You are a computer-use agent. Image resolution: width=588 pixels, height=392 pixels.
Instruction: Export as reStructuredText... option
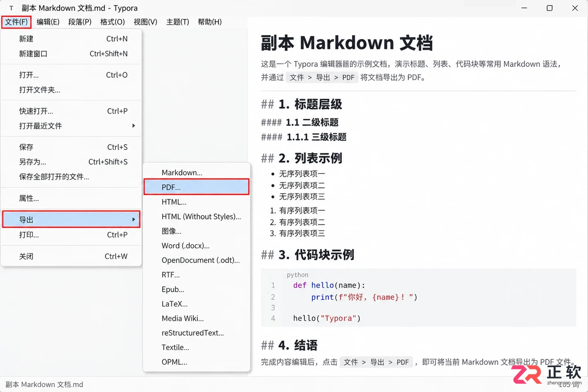196,333
